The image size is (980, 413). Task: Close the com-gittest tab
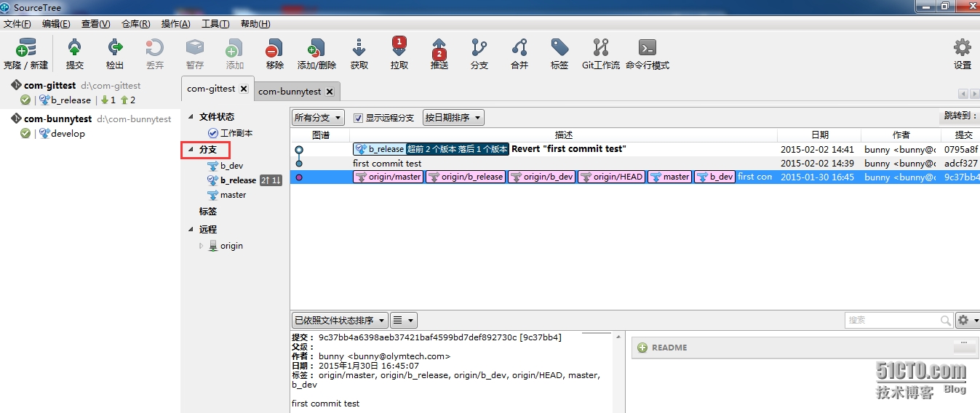pos(244,89)
